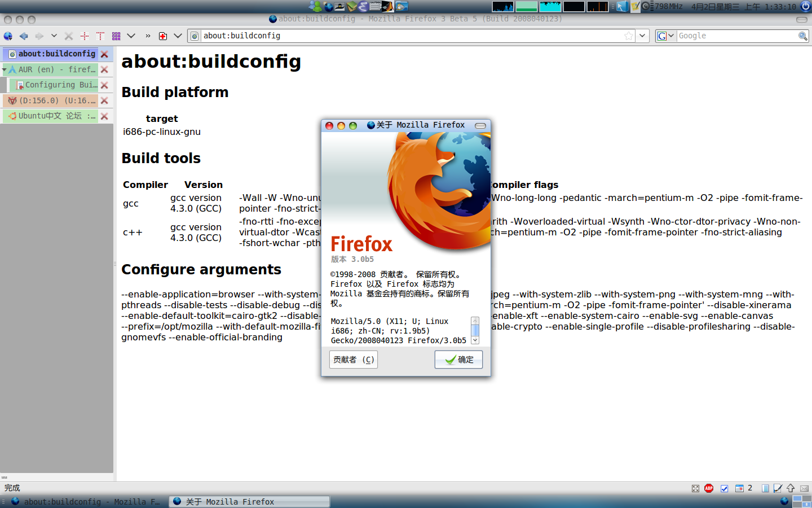Bookmark this page with the star icon
Image resolution: width=812 pixels, height=508 pixels.
629,36
